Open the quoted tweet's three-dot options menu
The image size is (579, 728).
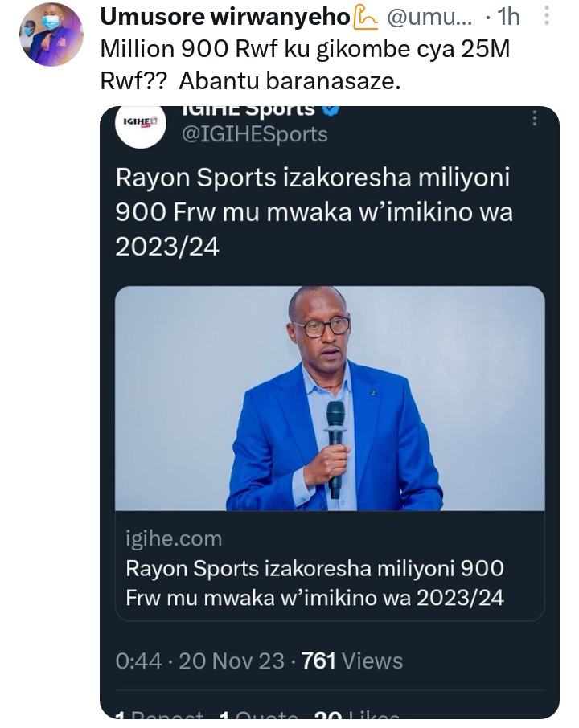click(534, 118)
